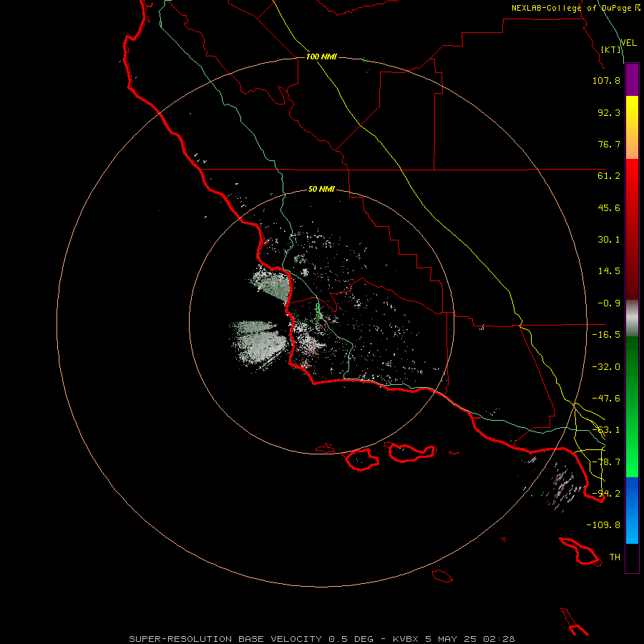Viewport: 644px width, 644px height.
Task: Click the 76.7 velocity scale value
Action: 609,144
